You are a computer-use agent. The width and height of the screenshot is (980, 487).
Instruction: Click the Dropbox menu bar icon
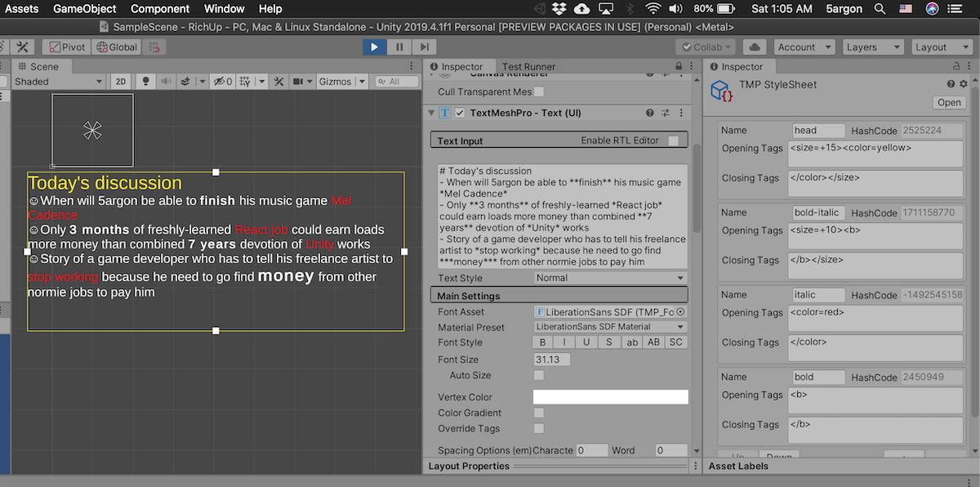click(559, 9)
